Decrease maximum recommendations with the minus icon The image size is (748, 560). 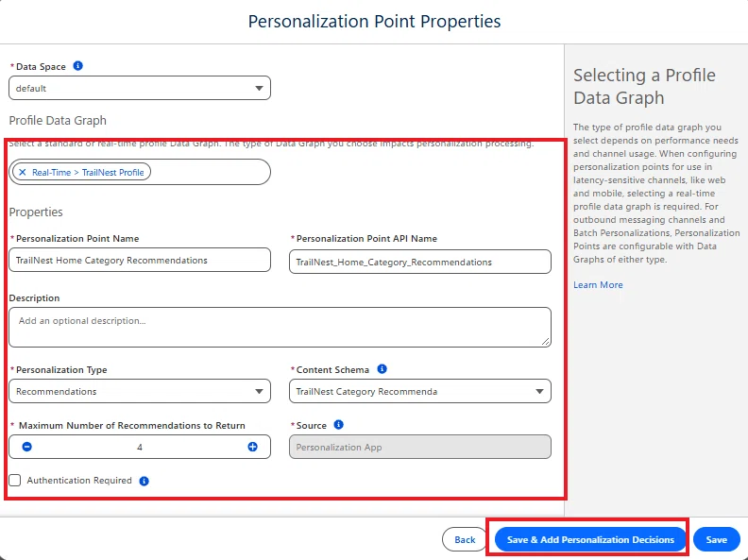pos(27,447)
